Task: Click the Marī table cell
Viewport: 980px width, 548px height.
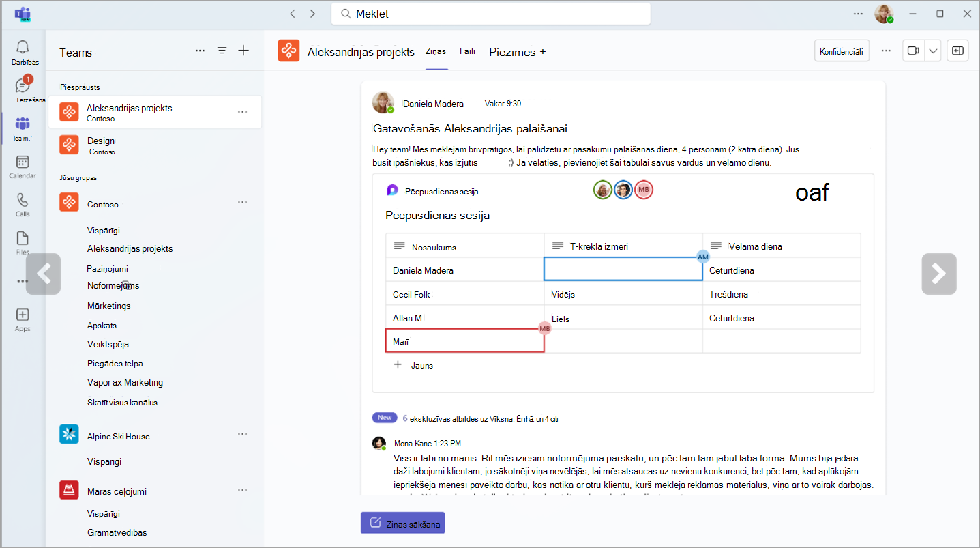Action: point(464,341)
